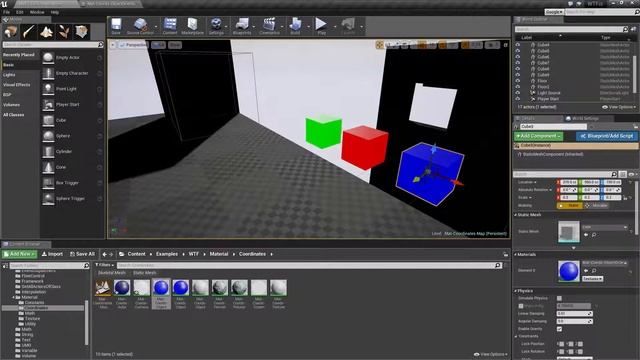Open the Settings toolbar icon
Screen dimensions: 640x360
216,25
